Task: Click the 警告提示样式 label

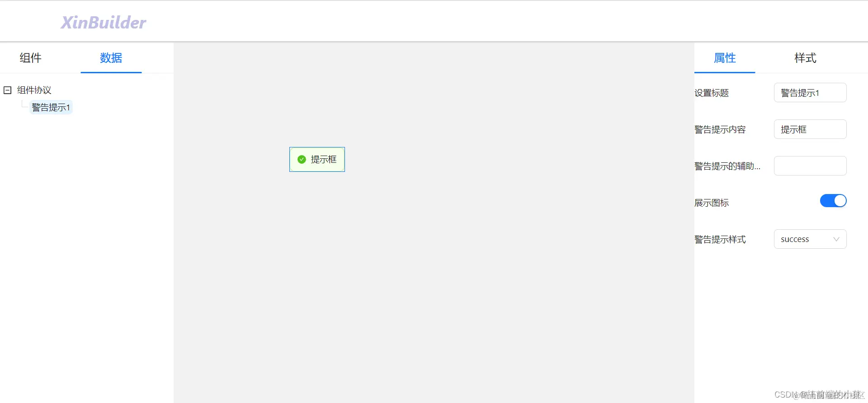Action: coord(720,239)
